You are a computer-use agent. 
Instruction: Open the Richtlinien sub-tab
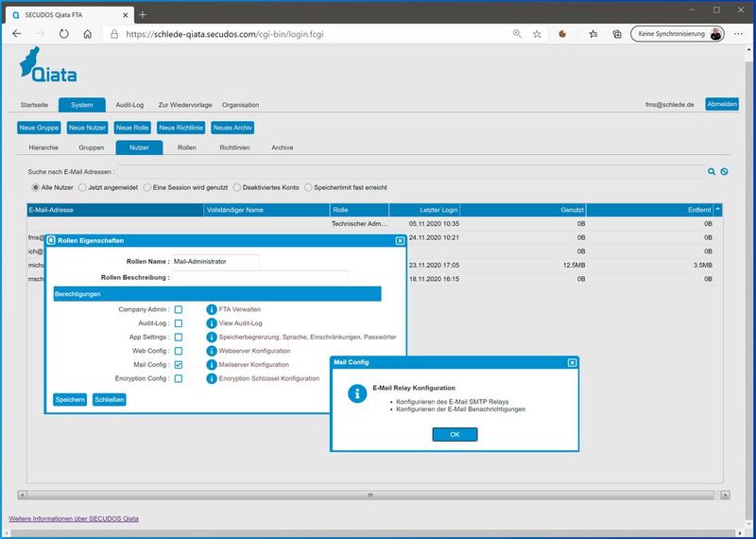pos(234,148)
